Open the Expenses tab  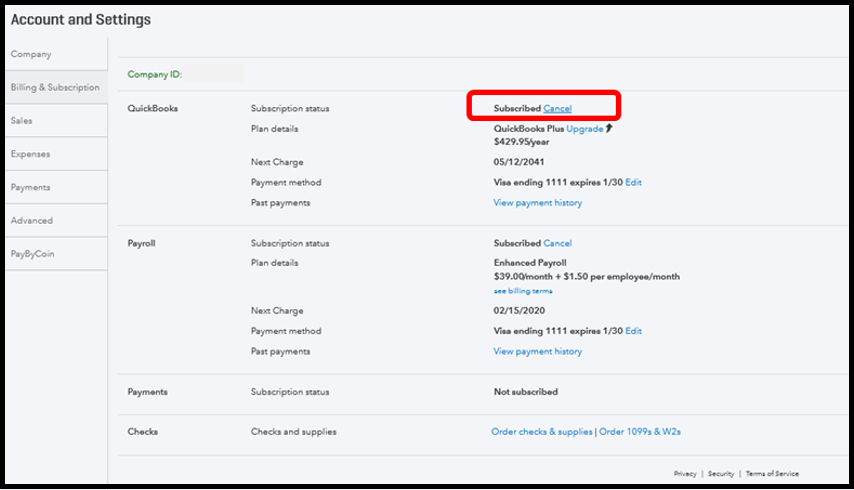56,154
